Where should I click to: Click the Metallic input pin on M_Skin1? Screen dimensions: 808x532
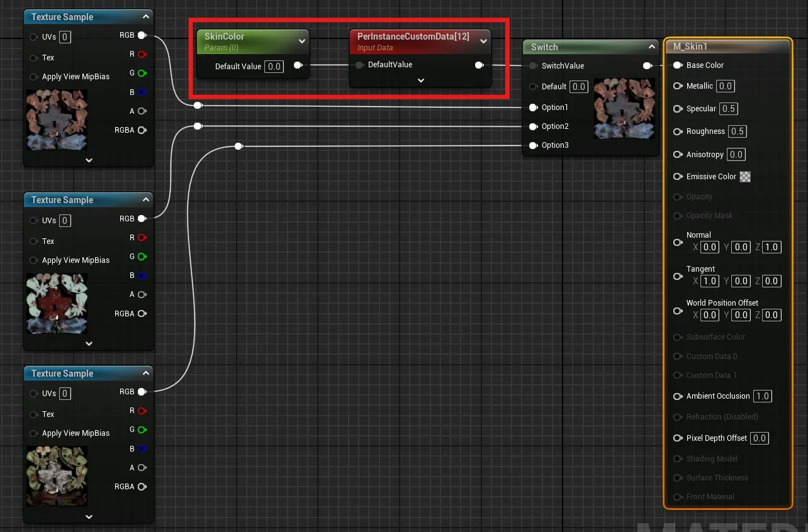click(x=678, y=86)
